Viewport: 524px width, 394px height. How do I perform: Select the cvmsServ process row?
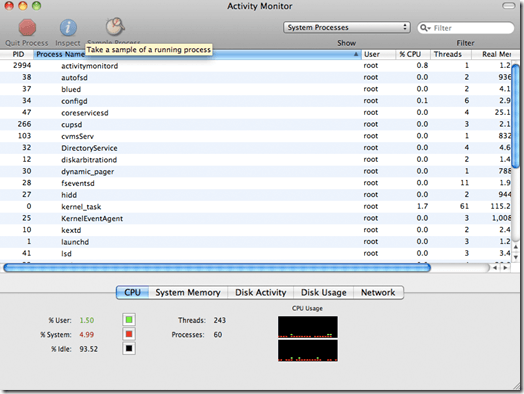point(256,136)
